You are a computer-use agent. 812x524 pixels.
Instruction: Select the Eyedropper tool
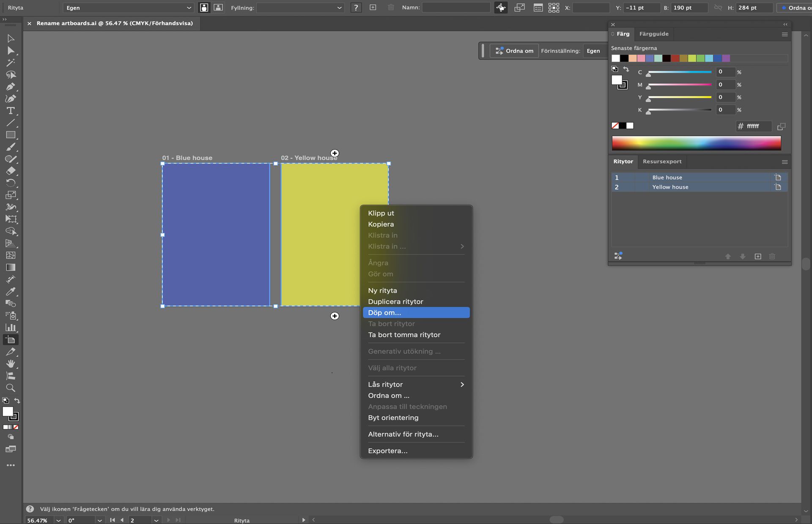(x=11, y=292)
